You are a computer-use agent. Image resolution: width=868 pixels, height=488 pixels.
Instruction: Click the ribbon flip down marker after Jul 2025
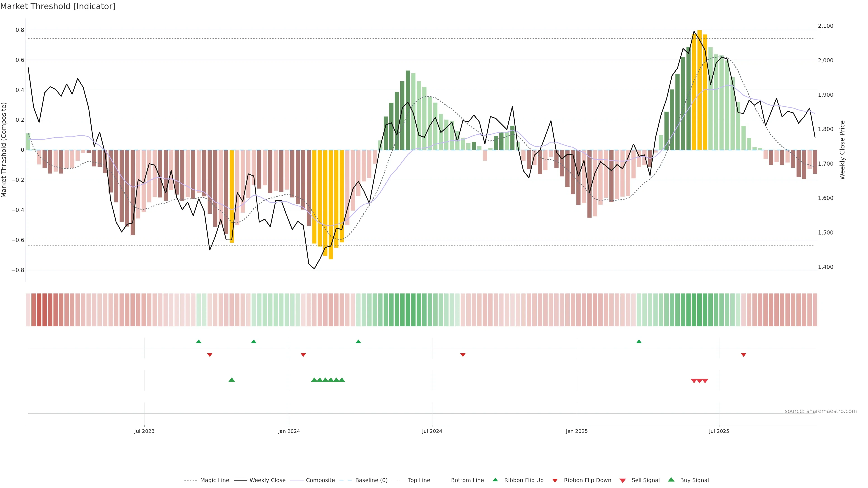[x=743, y=355]
